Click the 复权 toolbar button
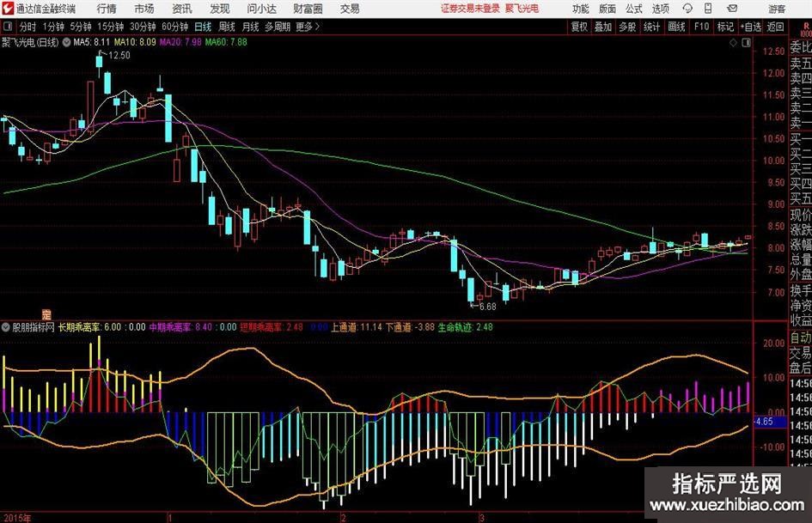This screenshot has height=523, width=812. pyautogui.click(x=579, y=27)
